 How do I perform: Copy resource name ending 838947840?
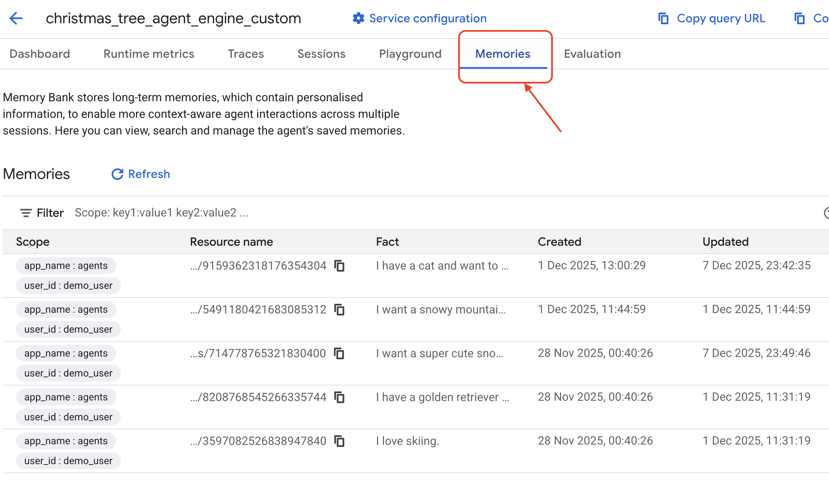339,441
